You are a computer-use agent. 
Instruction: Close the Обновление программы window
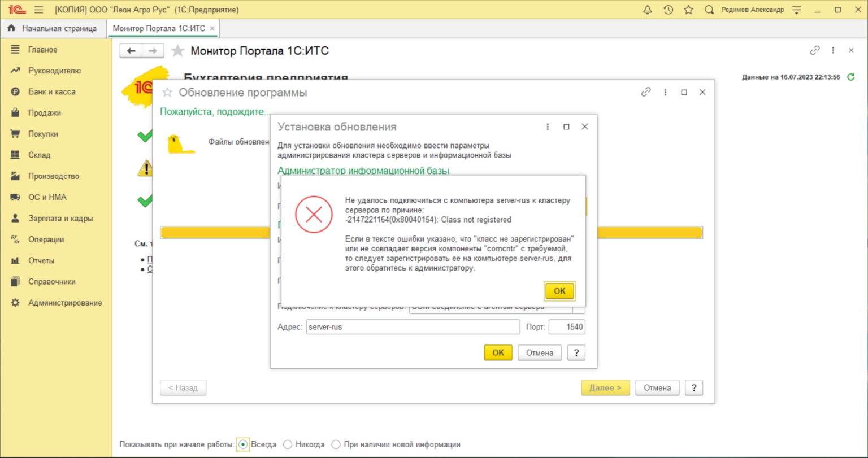702,92
